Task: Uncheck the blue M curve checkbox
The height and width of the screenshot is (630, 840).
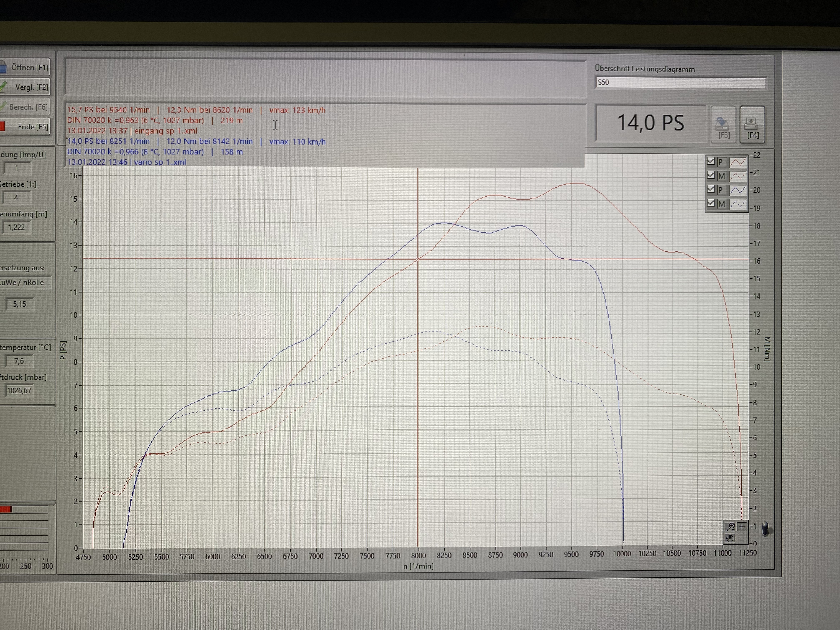Action: click(x=711, y=203)
